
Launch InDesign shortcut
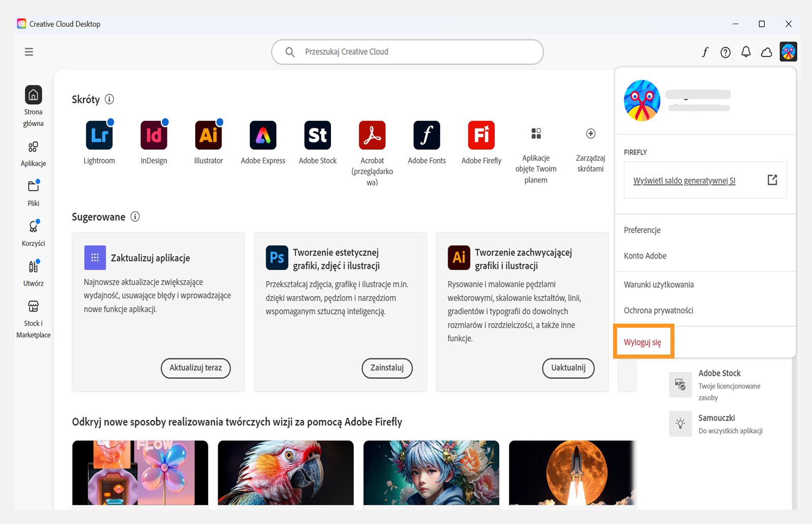[x=154, y=135]
